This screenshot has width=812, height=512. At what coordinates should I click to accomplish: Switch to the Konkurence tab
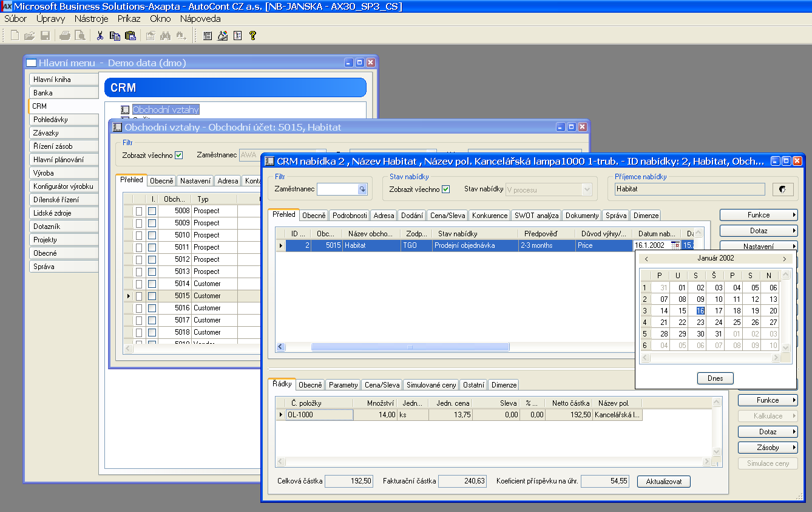click(489, 216)
